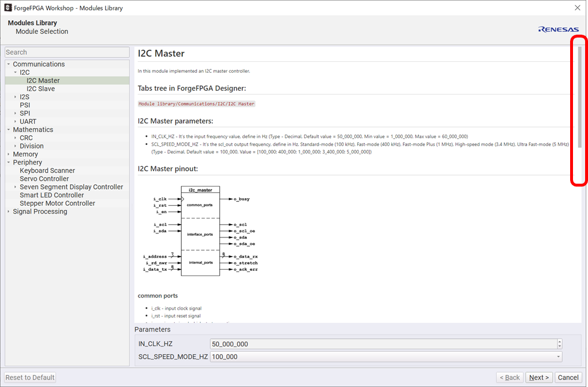Expand the UART module group
This screenshot has height=387, width=588.
click(x=16, y=121)
